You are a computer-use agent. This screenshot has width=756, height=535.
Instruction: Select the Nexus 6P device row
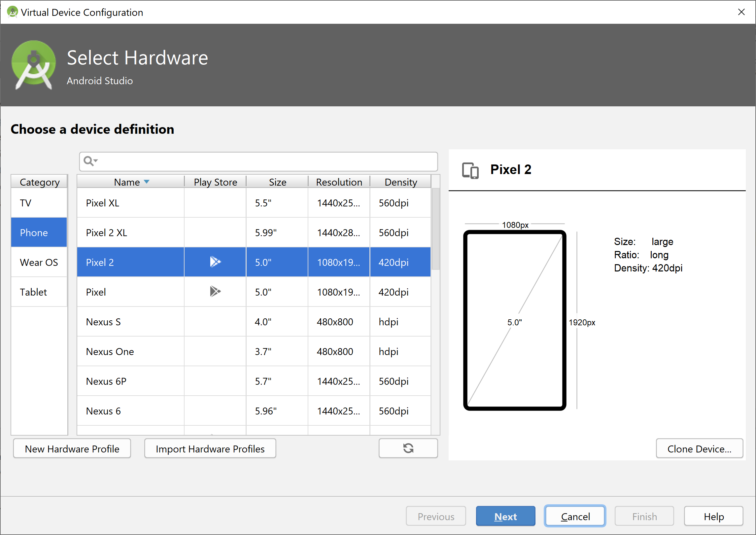coord(254,381)
